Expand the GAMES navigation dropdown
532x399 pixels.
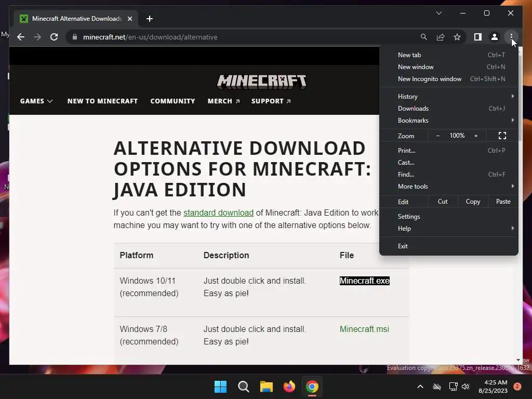coord(36,101)
